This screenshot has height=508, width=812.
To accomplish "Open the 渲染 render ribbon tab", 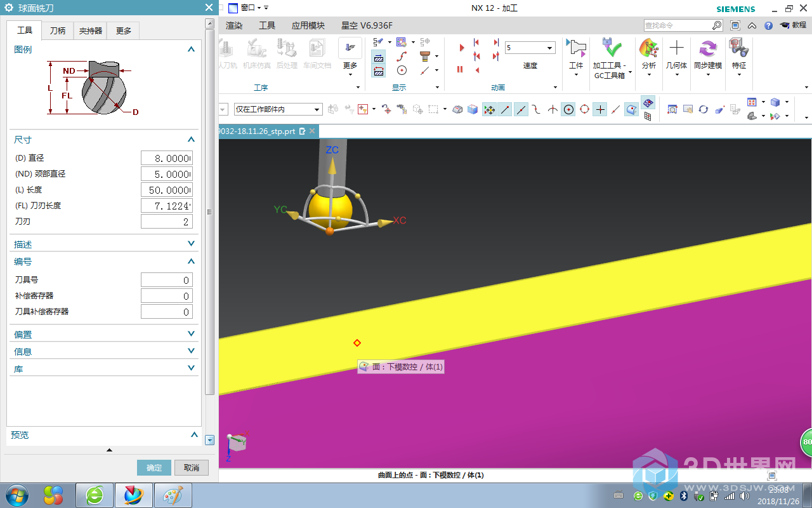I will coord(234,25).
